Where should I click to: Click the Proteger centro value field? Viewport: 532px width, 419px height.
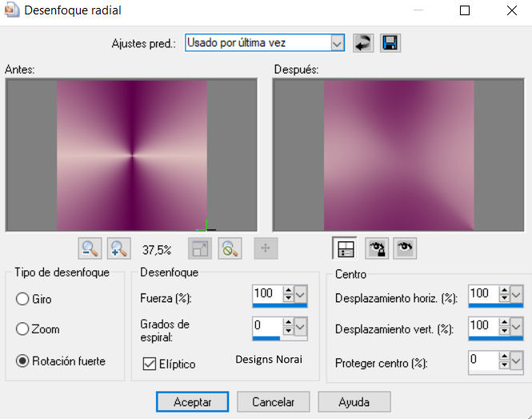[484, 360]
